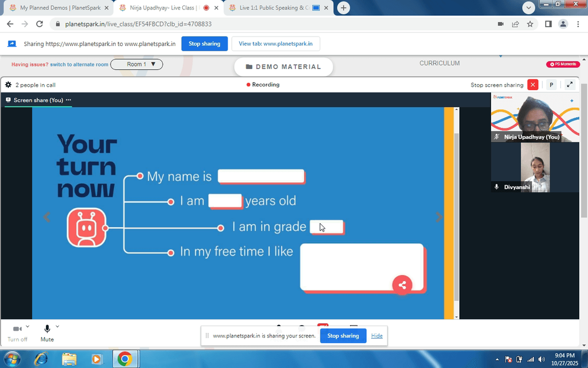Screen dimensions: 588x368
Task: Open DEMO MATERIAL folder button
Action: point(283,67)
